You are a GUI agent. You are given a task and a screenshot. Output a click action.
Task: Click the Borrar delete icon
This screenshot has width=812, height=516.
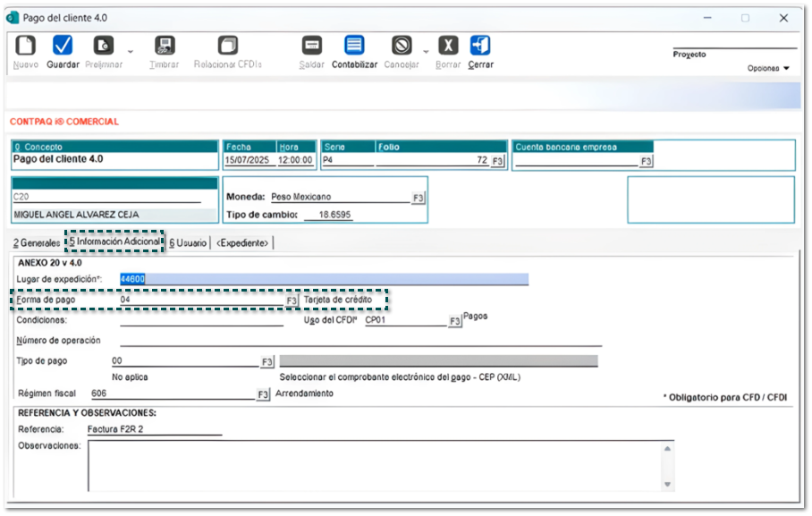(448, 46)
